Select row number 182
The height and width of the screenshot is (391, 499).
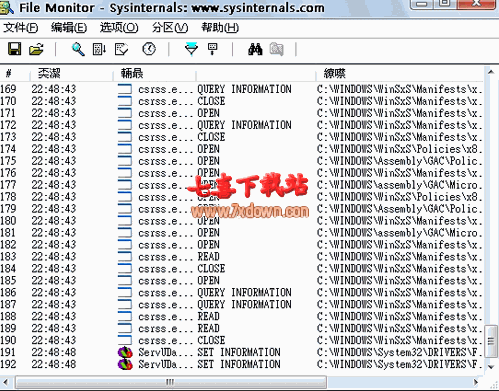pos(8,245)
